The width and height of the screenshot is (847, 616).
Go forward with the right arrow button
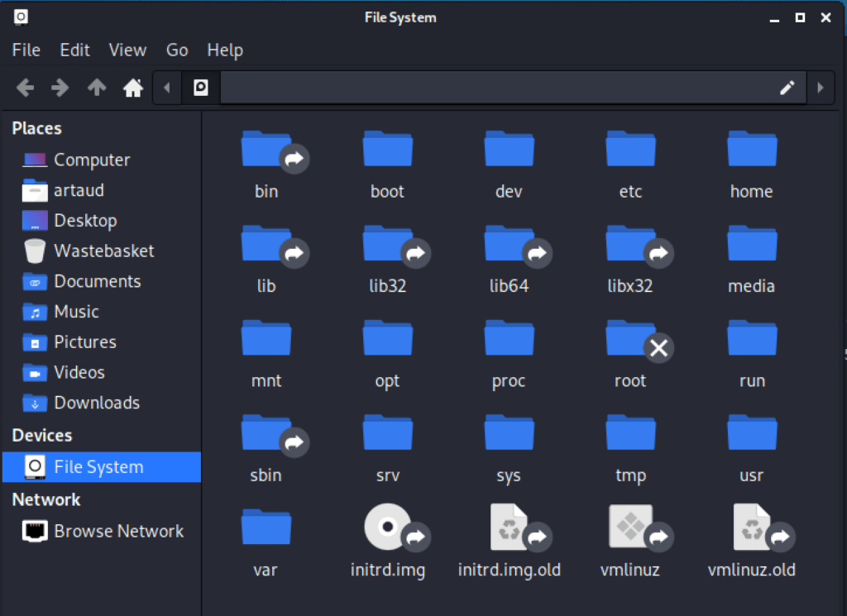(60, 88)
